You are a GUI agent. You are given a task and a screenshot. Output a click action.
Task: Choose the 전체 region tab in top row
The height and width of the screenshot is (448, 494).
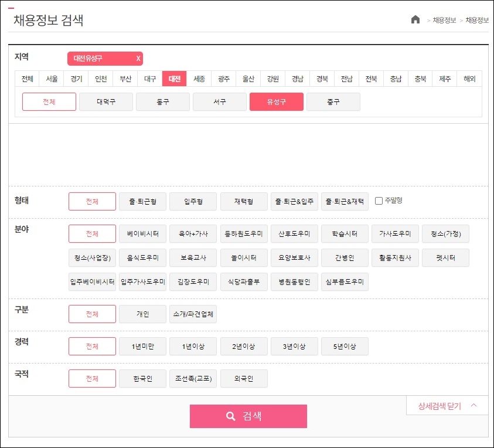click(27, 79)
